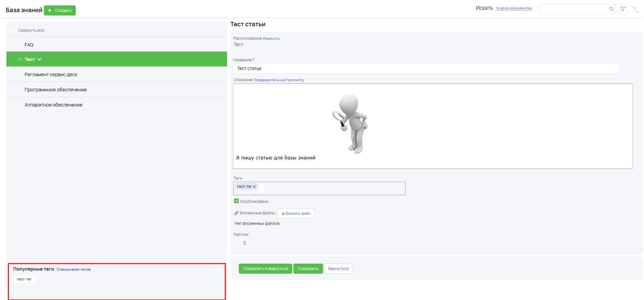Click the Вложить файл button
The width and height of the screenshot is (644, 300).
(x=296, y=213)
